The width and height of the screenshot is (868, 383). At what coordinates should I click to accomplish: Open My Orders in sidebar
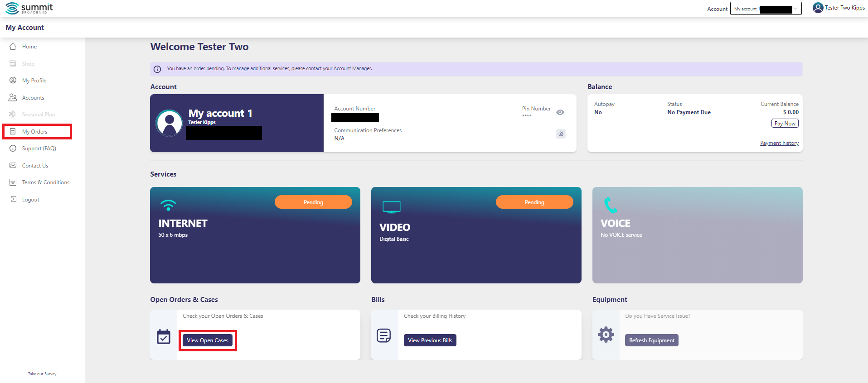pyautogui.click(x=34, y=132)
